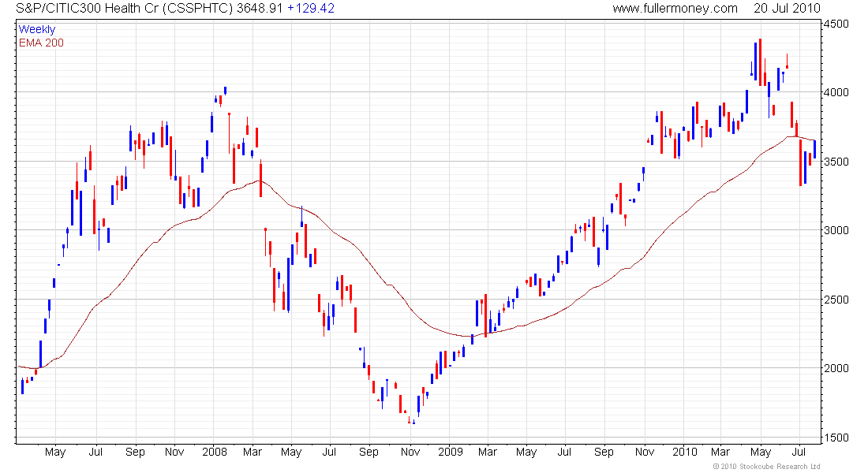Open the www.fullermoney.com link text

[x=675, y=9]
